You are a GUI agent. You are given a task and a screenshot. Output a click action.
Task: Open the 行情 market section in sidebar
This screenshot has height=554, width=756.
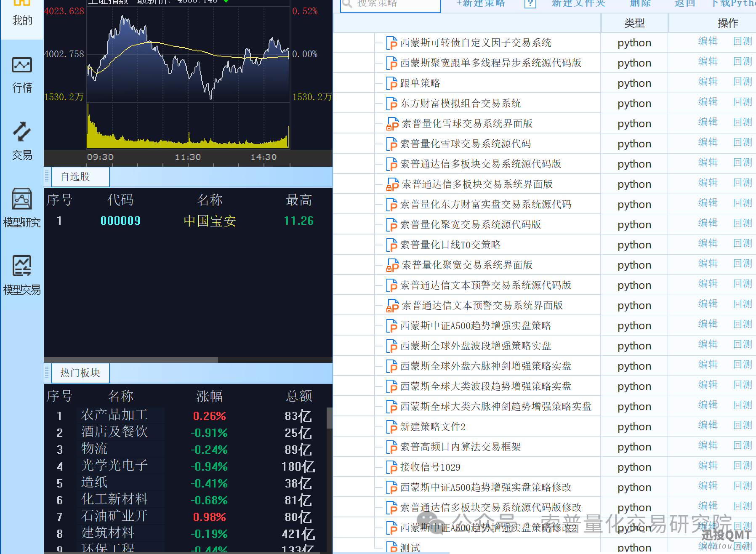(x=22, y=75)
